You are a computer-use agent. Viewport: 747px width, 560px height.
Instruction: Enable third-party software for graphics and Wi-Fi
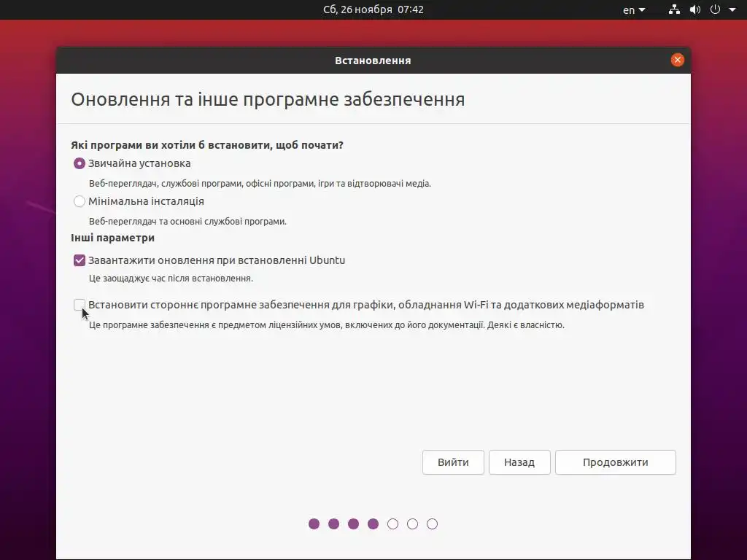click(79, 305)
